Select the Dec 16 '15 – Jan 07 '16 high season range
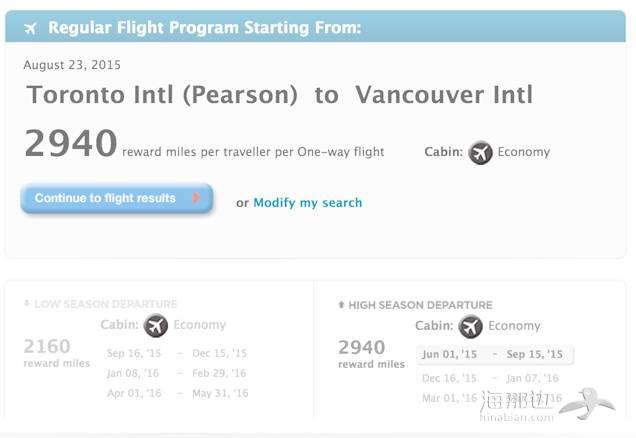This screenshot has height=438, width=636. [x=490, y=378]
